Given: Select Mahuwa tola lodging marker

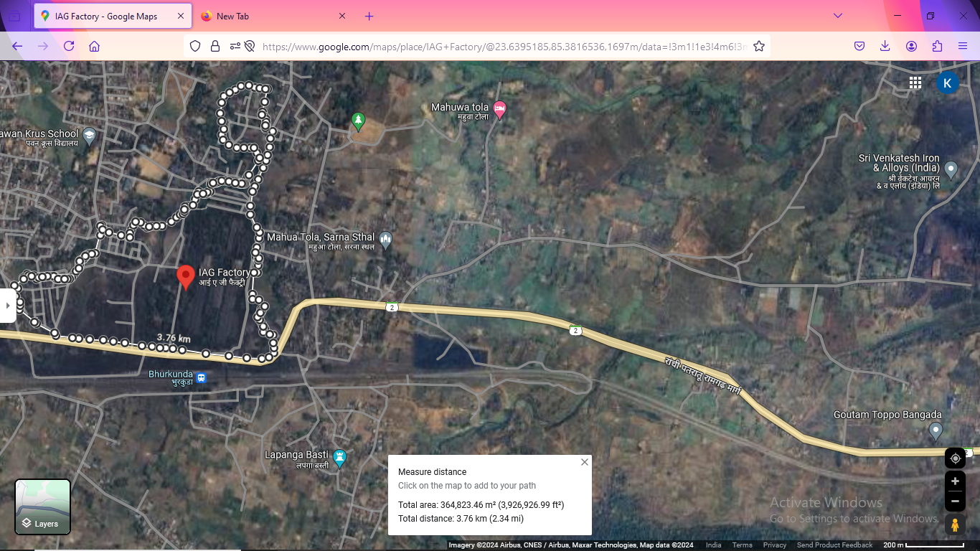Looking at the screenshot, I should pyautogui.click(x=500, y=110).
